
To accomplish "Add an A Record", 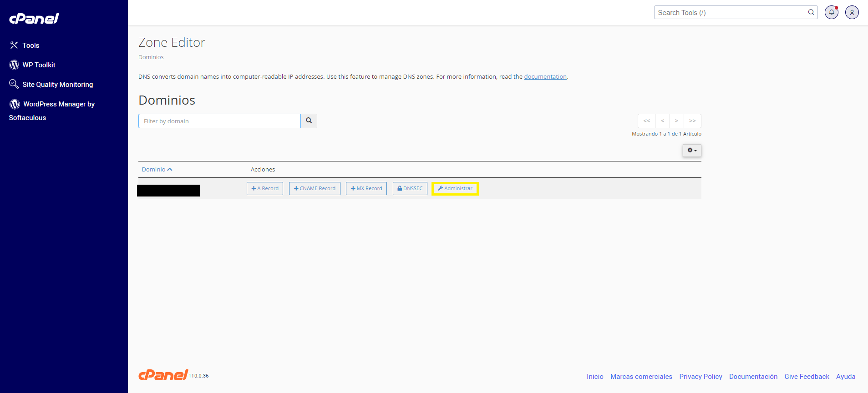I will pos(265,188).
